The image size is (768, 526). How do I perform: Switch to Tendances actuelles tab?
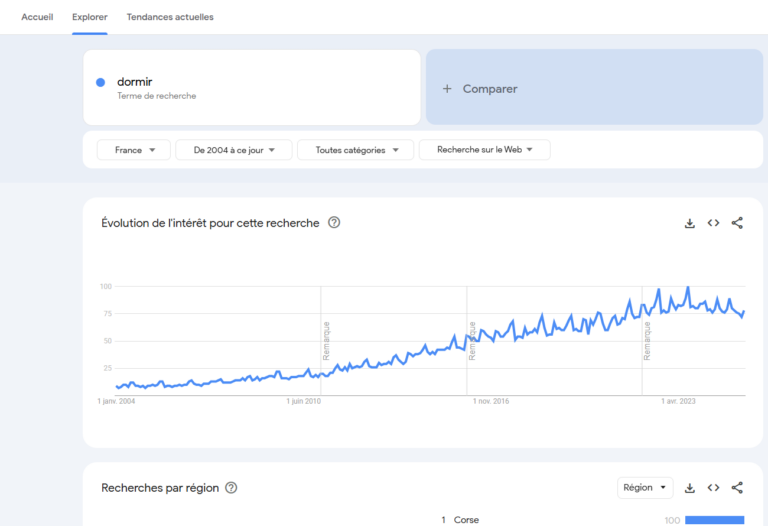click(x=170, y=17)
